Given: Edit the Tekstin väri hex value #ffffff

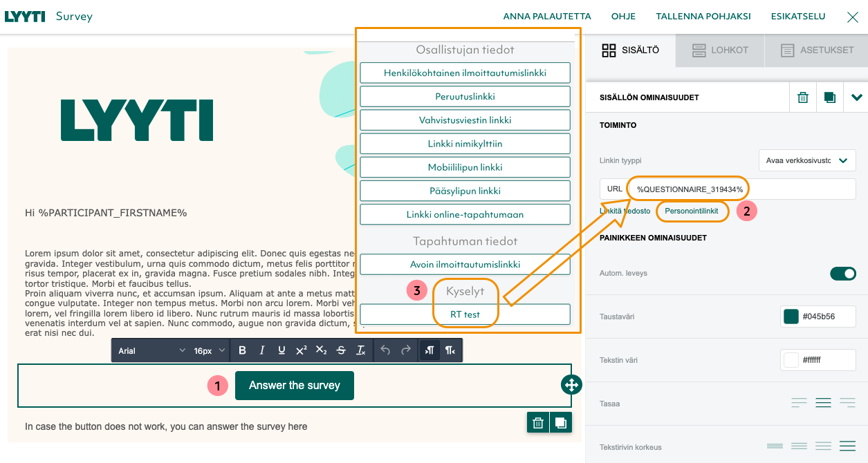Looking at the screenshot, I should (817, 360).
